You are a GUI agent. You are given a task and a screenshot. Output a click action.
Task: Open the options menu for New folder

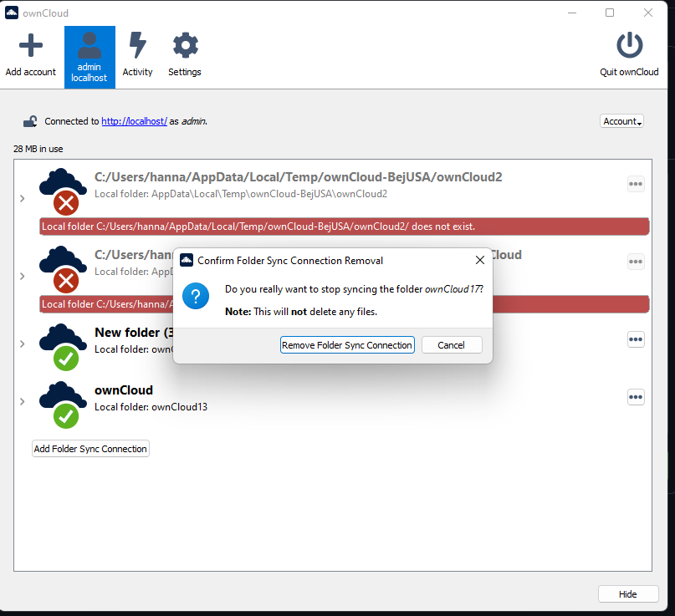pyautogui.click(x=636, y=339)
